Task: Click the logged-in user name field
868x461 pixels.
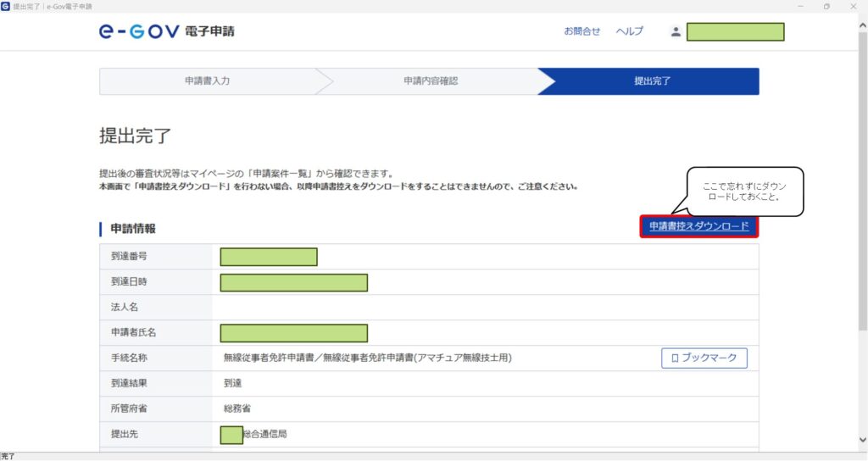Action: click(735, 32)
